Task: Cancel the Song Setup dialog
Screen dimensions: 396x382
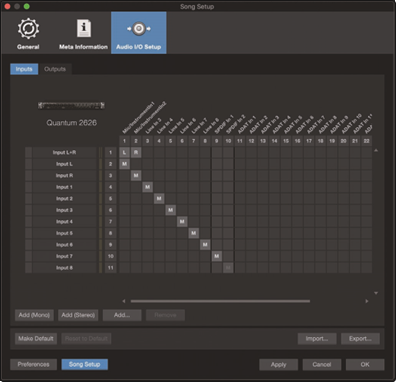Action: click(x=322, y=364)
